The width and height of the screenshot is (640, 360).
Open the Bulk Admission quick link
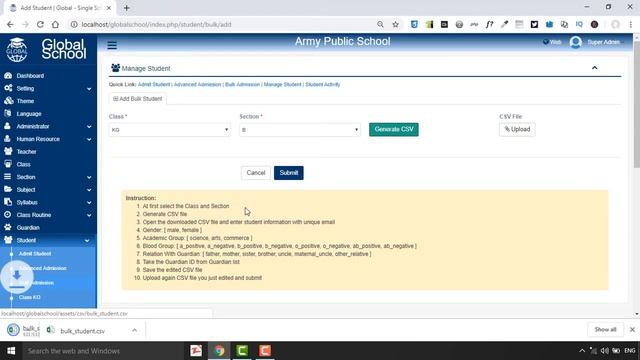point(242,84)
